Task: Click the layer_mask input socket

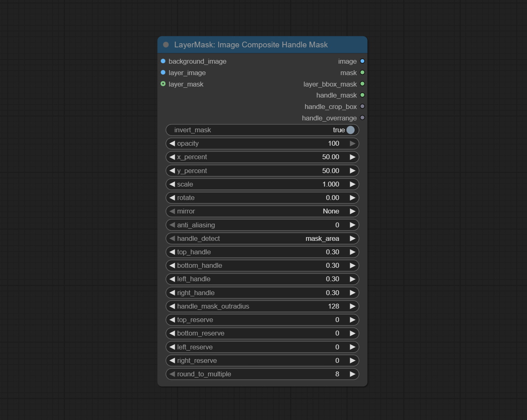Action: pos(163,84)
